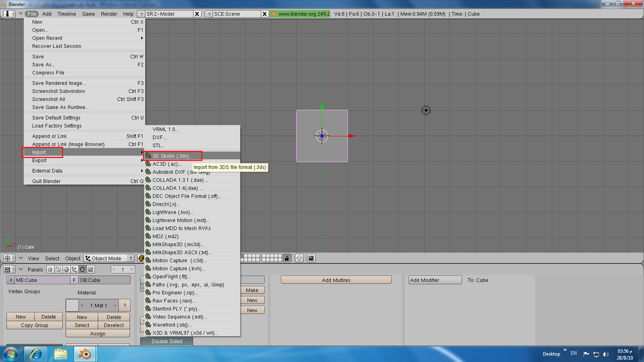Open SR:2-Model screen browse dropdown
This screenshot has height=362, width=644.
(x=142, y=14)
